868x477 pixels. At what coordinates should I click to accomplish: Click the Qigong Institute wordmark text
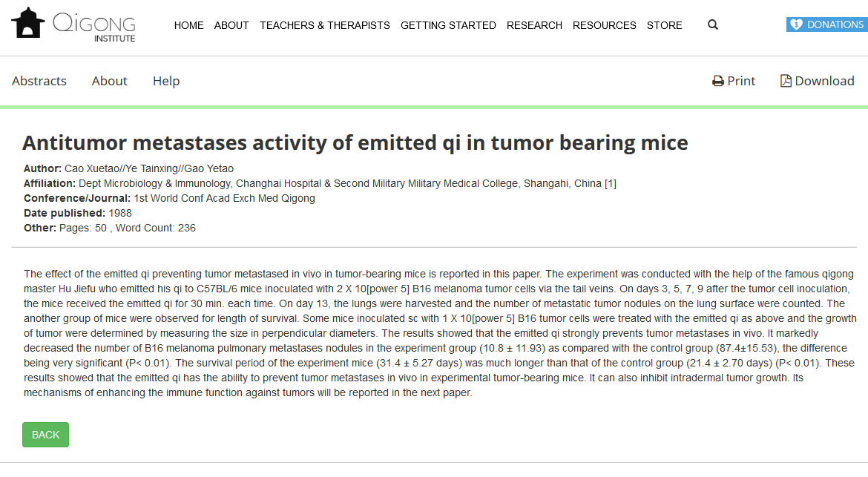click(93, 26)
